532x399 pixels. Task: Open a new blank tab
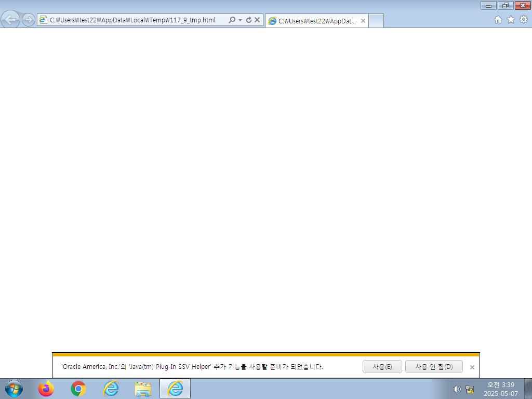point(376,21)
